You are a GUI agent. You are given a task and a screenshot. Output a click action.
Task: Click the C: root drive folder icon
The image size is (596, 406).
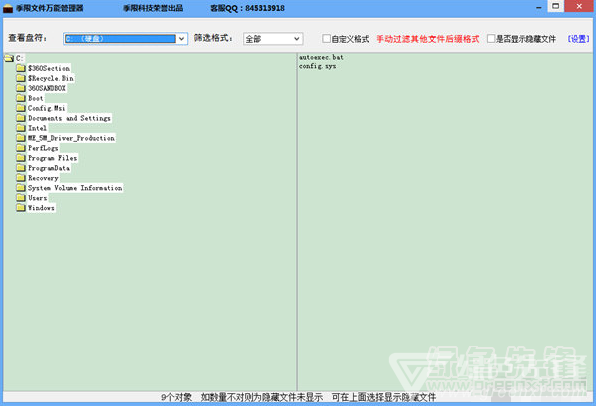pos(9,58)
